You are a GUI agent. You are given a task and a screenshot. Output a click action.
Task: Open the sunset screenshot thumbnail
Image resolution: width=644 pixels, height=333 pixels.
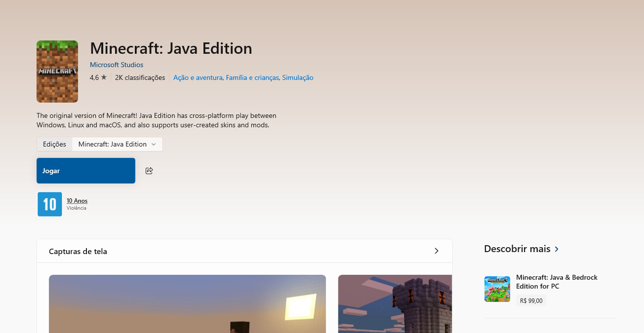[x=187, y=304]
